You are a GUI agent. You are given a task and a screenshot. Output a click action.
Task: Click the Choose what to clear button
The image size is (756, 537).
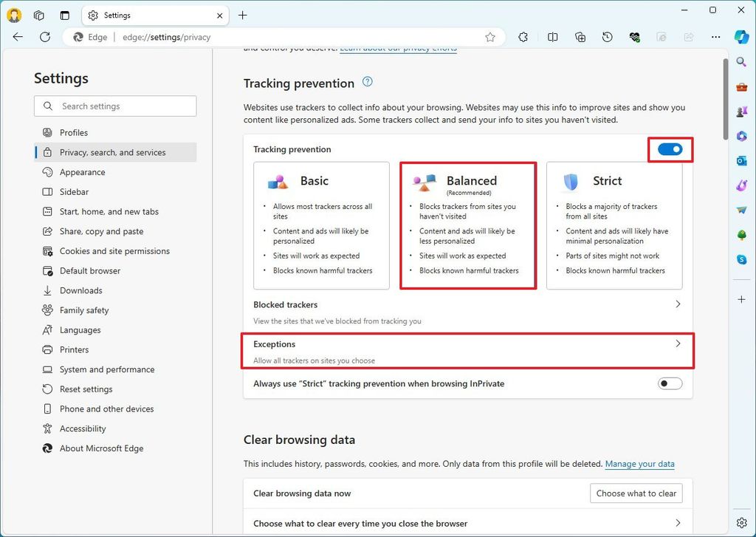click(636, 493)
